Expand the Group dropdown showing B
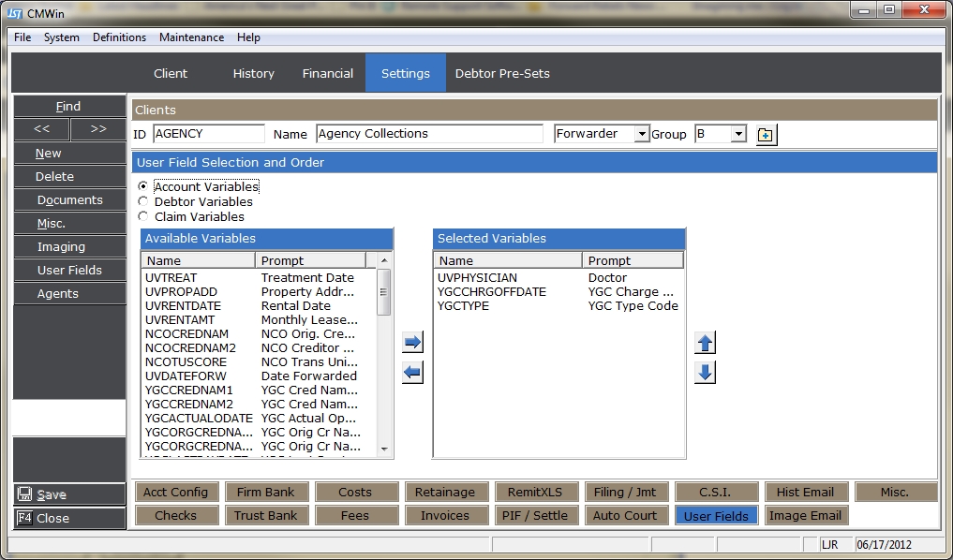Screen dimensions: 953x560 pyautogui.click(x=738, y=135)
